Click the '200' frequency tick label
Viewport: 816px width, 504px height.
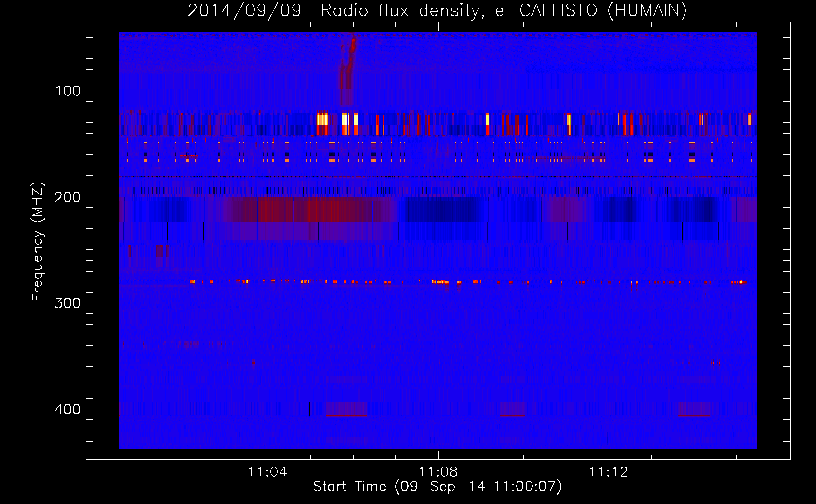(x=68, y=197)
